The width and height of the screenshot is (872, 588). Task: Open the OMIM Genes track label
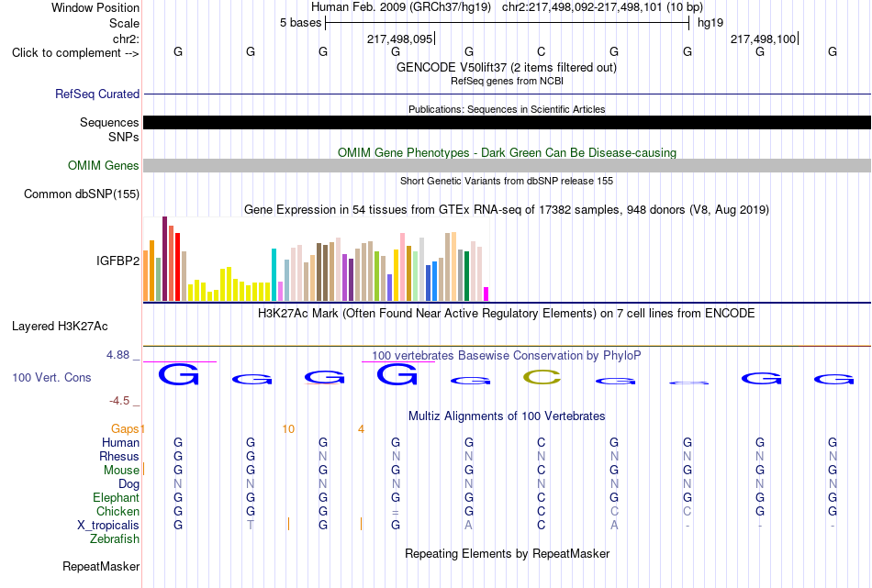pyautogui.click(x=103, y=166)
